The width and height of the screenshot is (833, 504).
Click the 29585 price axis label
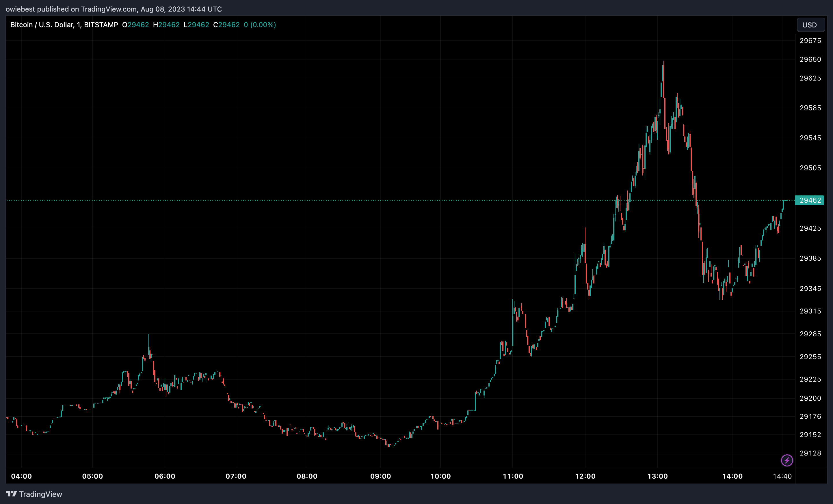tap(810, 108)
